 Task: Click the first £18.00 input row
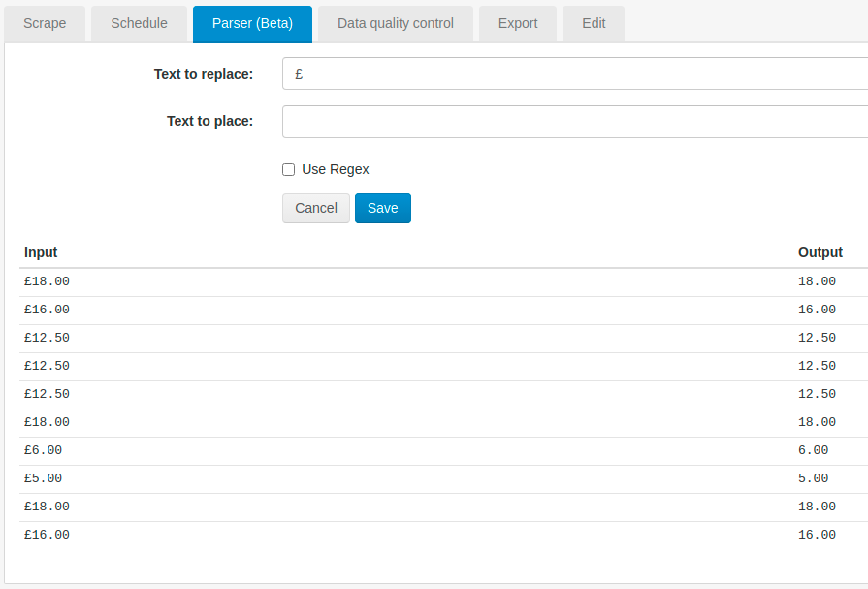pyautogui.click(x=47, y=280)
